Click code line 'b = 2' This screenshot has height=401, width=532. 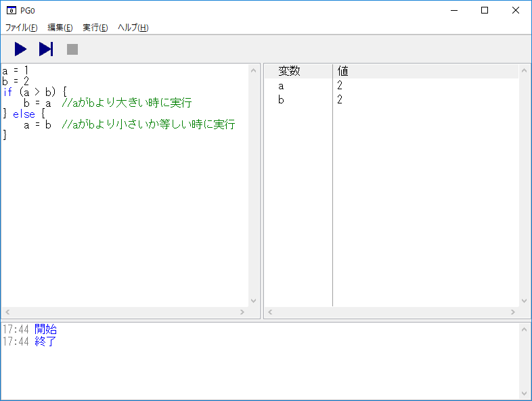[x=16, y=81]
